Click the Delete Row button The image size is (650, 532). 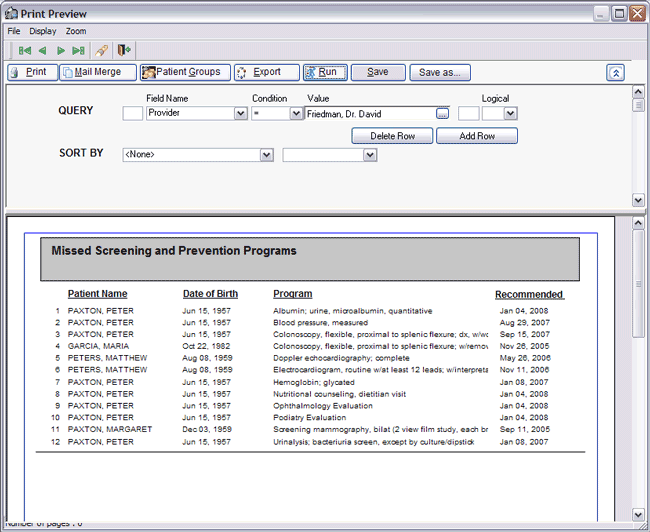(392, 136)
